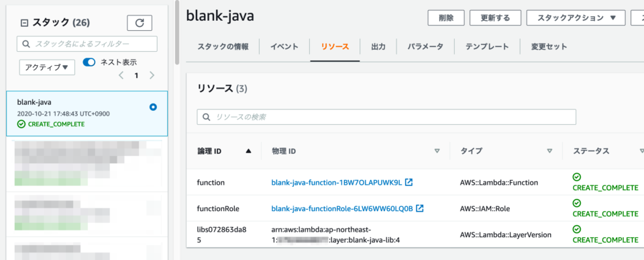Switch to テンプレート tab
644x260 pixels.
pyautogui.click(x=487, y=46)
